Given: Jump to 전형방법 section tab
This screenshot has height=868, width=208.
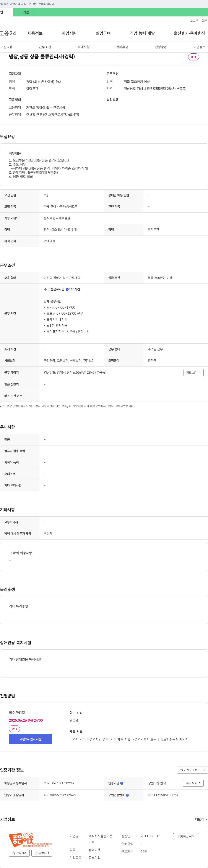Looking at the screenshot, I should 161,47.
